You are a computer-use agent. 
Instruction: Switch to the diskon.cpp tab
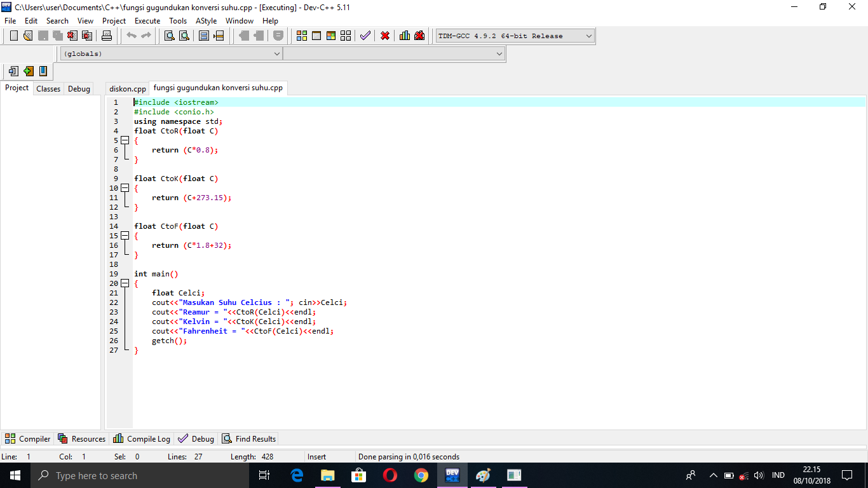click(126, 89)
